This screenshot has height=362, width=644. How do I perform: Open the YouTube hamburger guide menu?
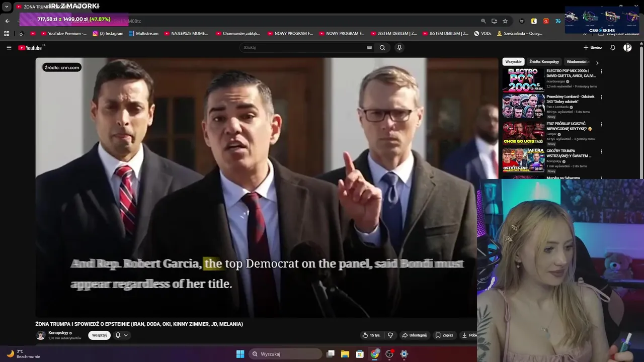point(9,48)
